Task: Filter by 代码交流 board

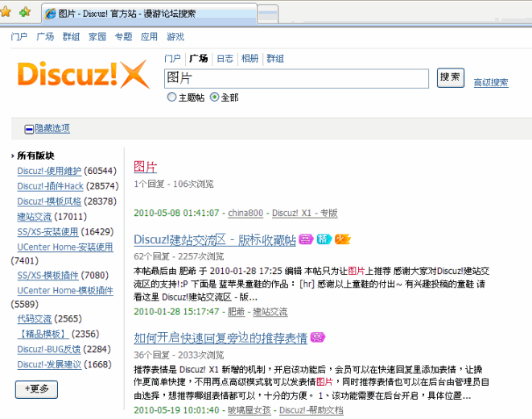Action: 35,318
